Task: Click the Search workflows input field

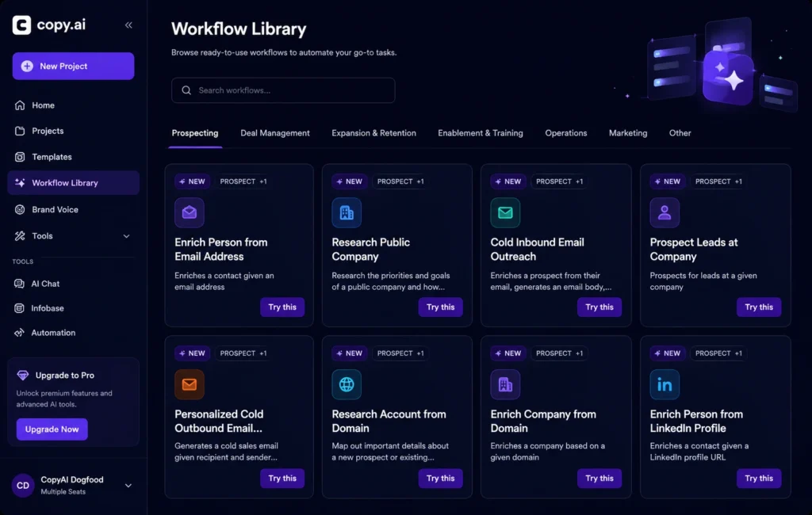Action: point(283,90)
